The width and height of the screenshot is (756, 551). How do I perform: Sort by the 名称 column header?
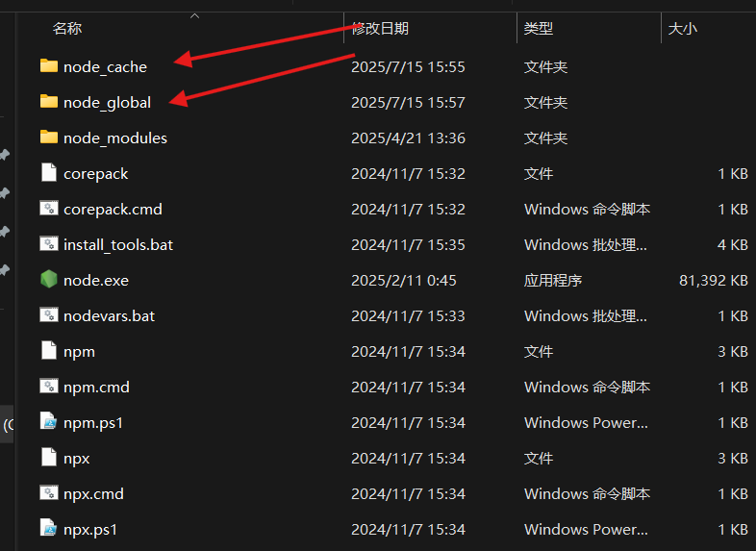[x=67, y=29]
